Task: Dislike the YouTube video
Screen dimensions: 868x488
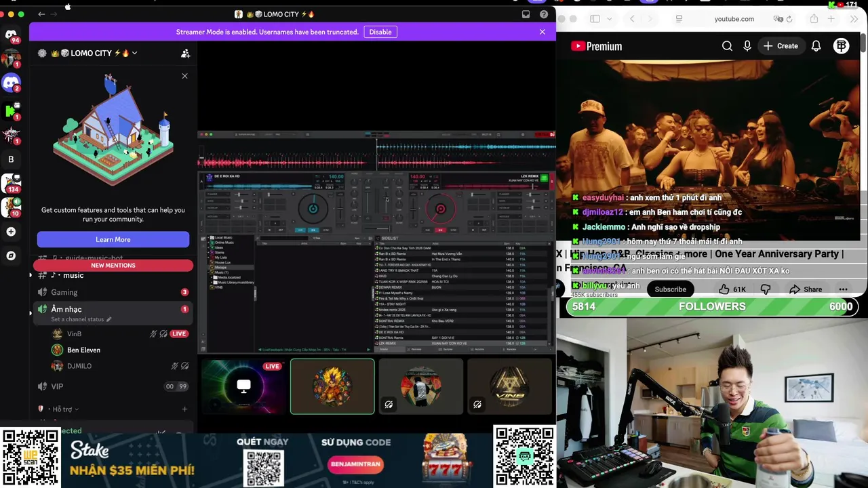Action: tap(766, 289)
